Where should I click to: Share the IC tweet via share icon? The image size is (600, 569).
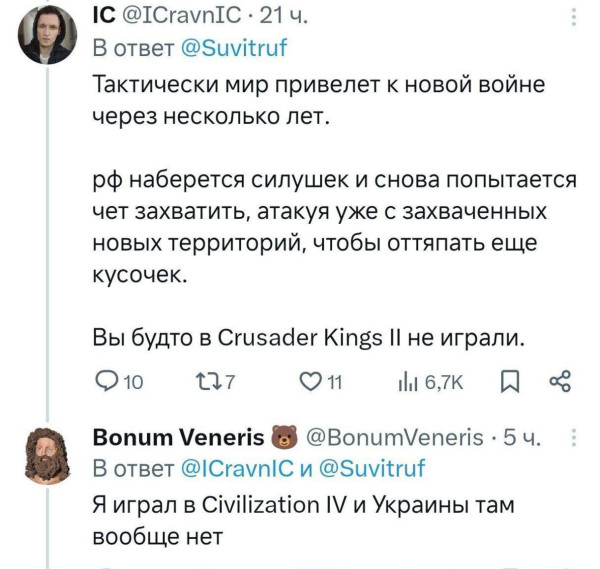click(x=561, y=382)
